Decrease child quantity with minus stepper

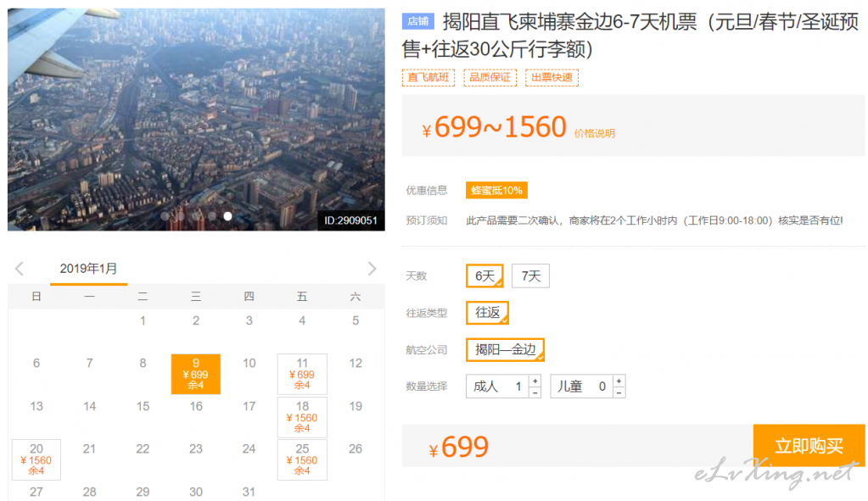pos(619,392)
